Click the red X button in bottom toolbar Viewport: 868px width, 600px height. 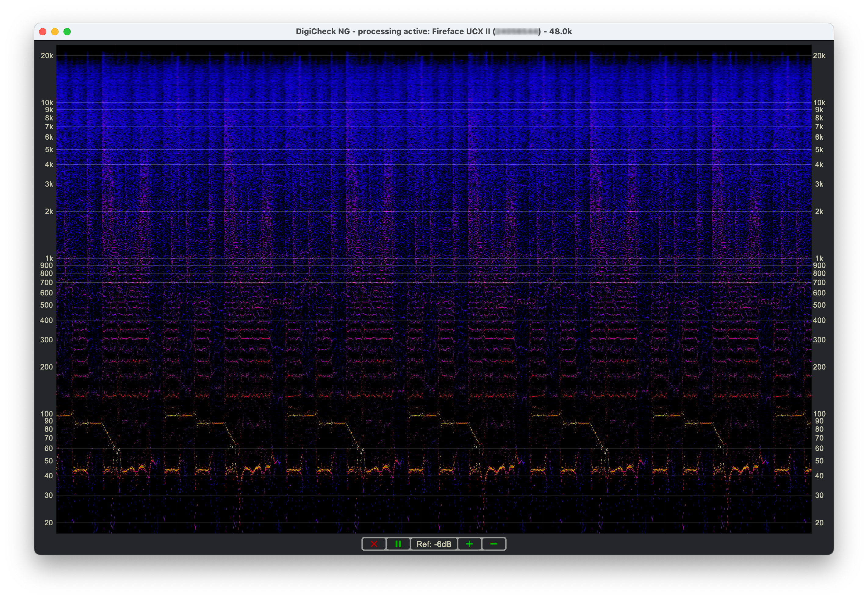[373, 544]
